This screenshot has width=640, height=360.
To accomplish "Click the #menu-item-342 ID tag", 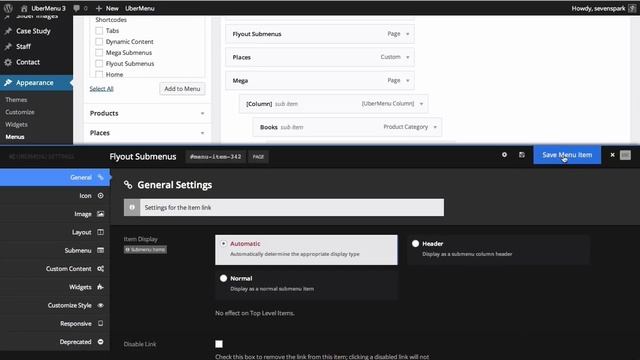I will pos(216,157).
